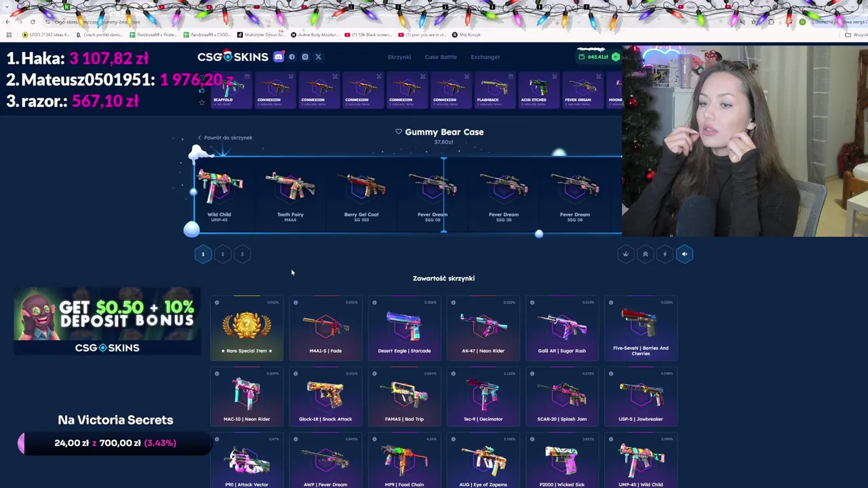Favorite Gummy Bear Case with the heart icon

[x=399, y=131]
